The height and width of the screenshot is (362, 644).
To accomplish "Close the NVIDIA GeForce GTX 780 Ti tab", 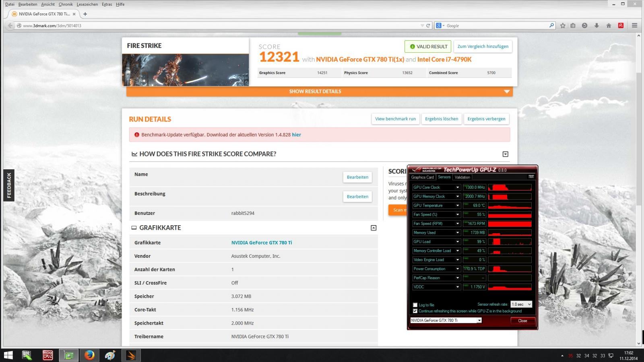I will 74,14.
